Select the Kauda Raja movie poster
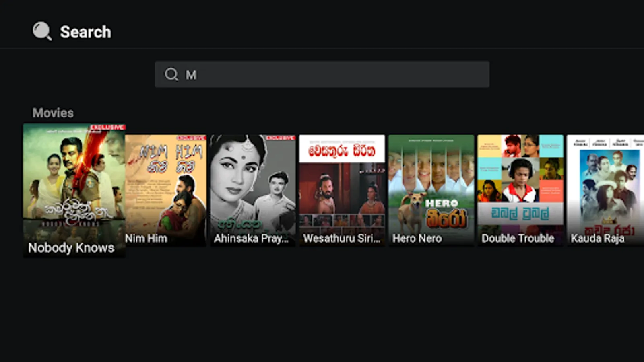 pos(605,190)
